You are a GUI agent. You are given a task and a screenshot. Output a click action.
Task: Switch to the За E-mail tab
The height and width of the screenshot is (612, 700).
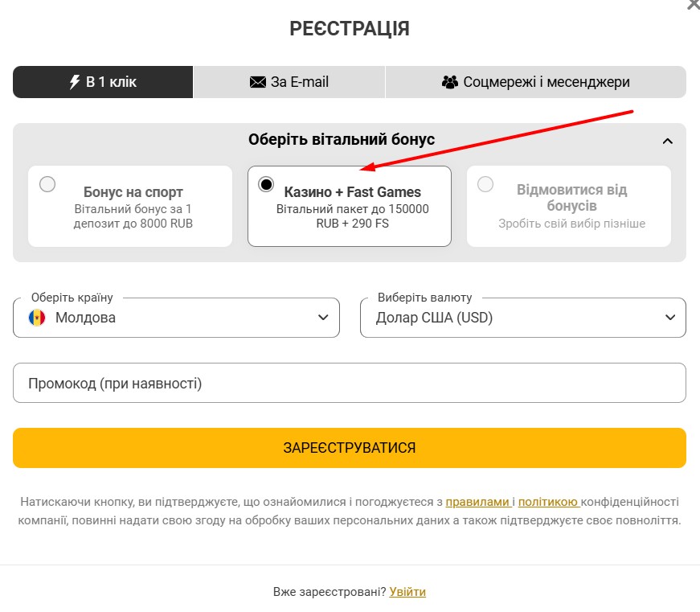[x=289, y=82]
